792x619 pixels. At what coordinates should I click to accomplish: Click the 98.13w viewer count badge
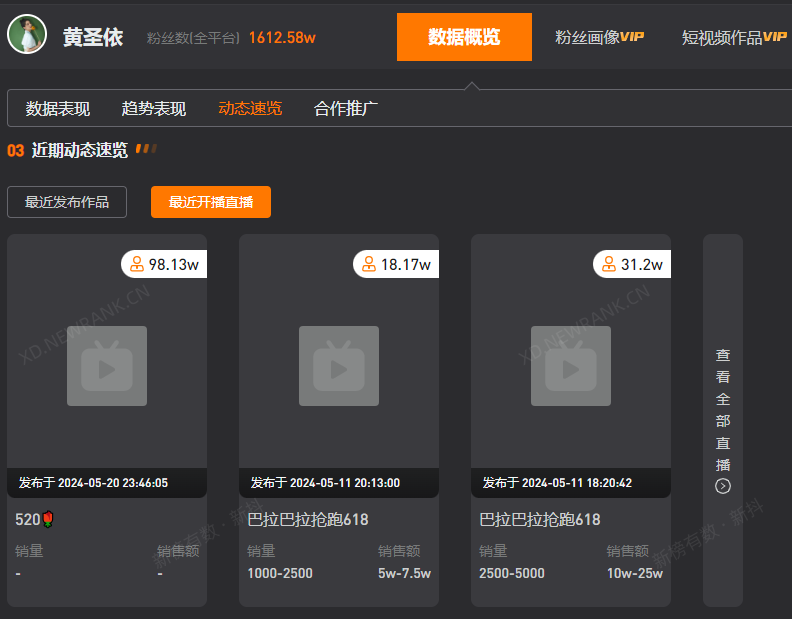tap(164, 264)
